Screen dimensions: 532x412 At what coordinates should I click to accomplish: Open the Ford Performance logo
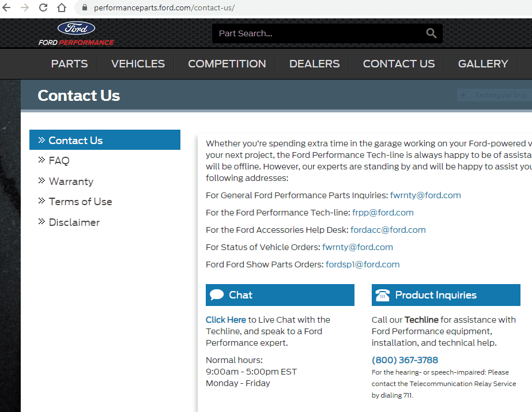coord(76,33)
